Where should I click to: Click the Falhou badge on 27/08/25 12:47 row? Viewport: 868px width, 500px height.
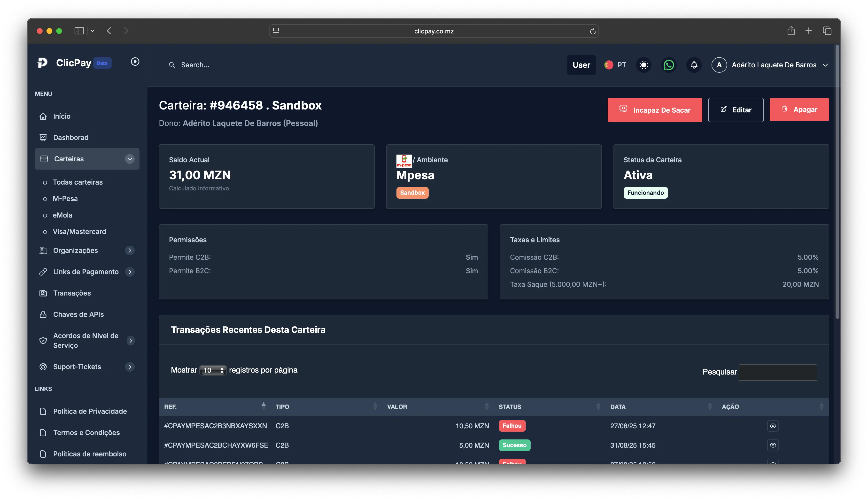512,426
